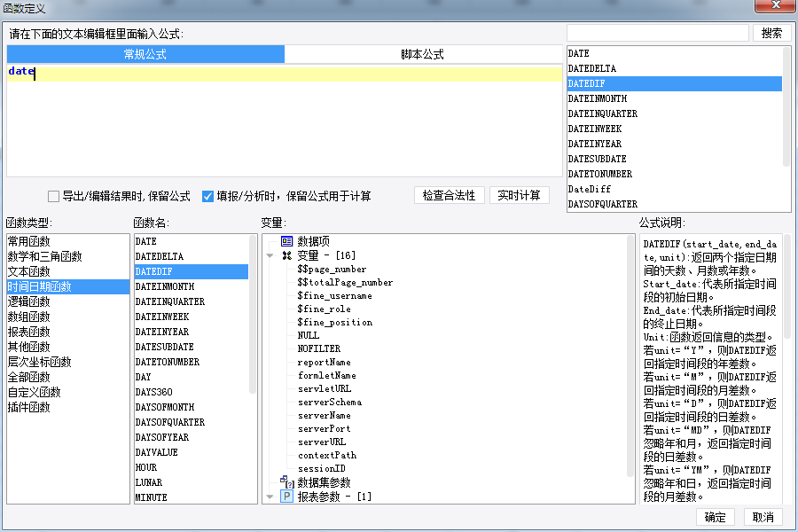Viewport: 798px width, 532px height.
Task: Click the 数据集参数 dataset parameter icon
Action: [x=287, y=481]
